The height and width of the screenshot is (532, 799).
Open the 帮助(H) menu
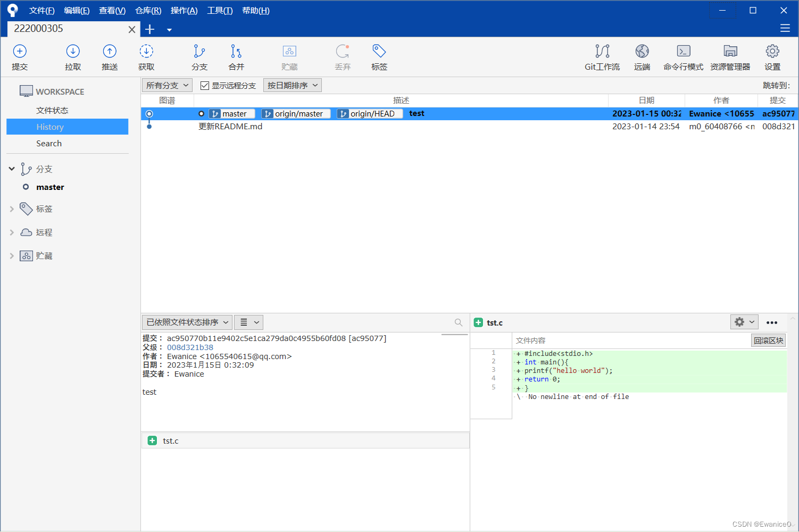[x=256, y=11]
